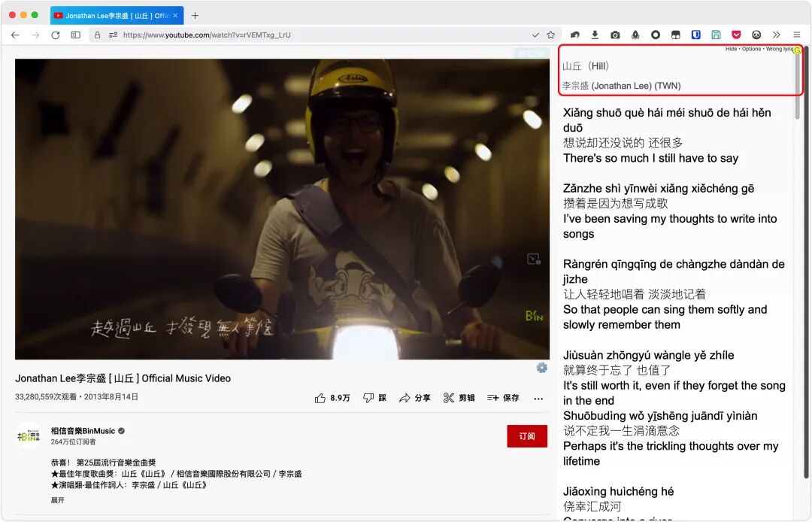812x522 pixels.
Task: Hide the lyrics panel via Hide link
Action: (731, 49)
